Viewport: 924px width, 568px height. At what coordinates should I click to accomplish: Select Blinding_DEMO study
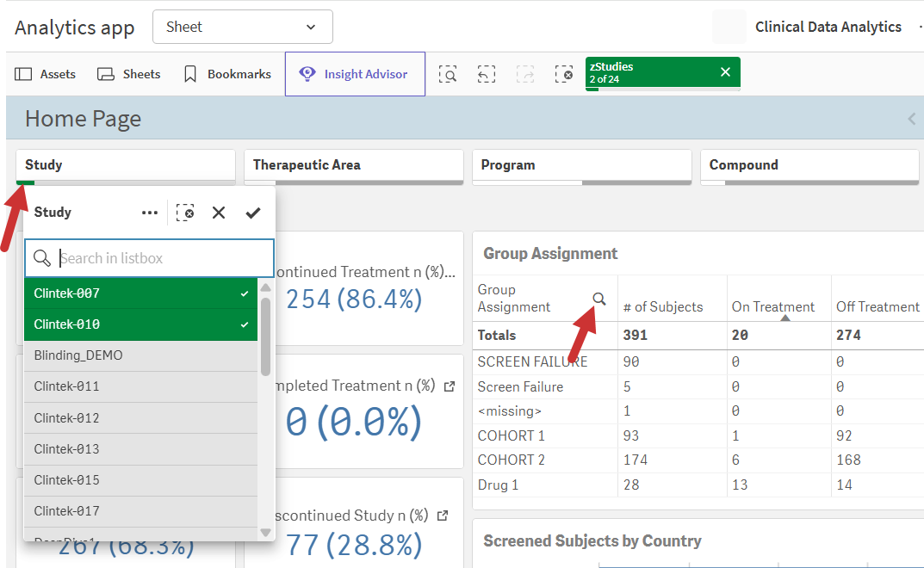click(141, 356)
